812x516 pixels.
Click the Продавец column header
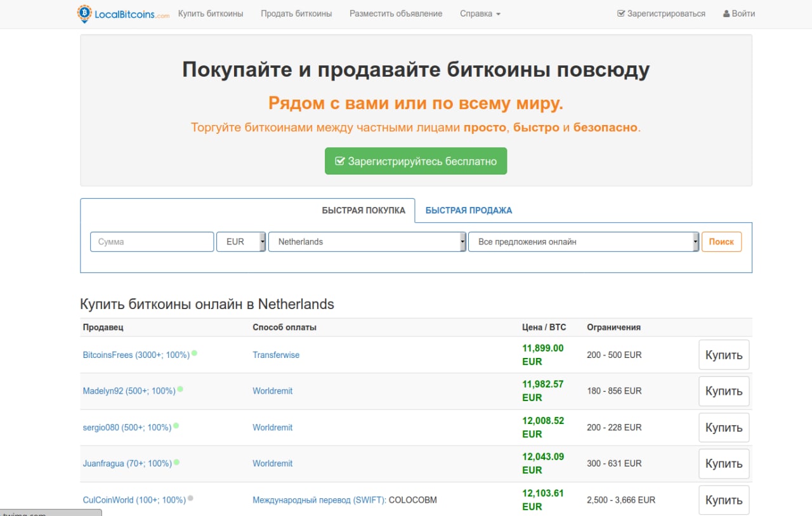tap(103, 327)
